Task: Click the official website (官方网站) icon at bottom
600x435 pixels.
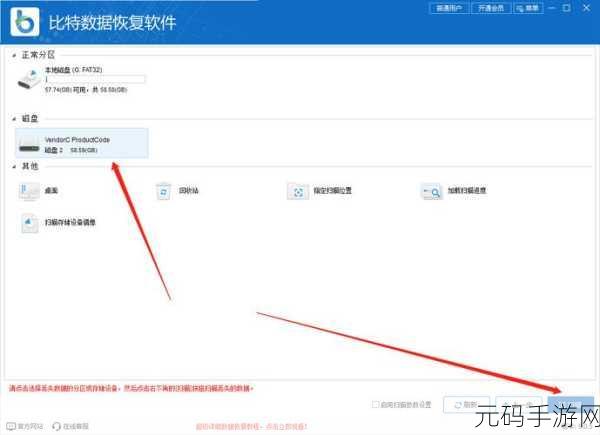Action: (x=11, y=426)
